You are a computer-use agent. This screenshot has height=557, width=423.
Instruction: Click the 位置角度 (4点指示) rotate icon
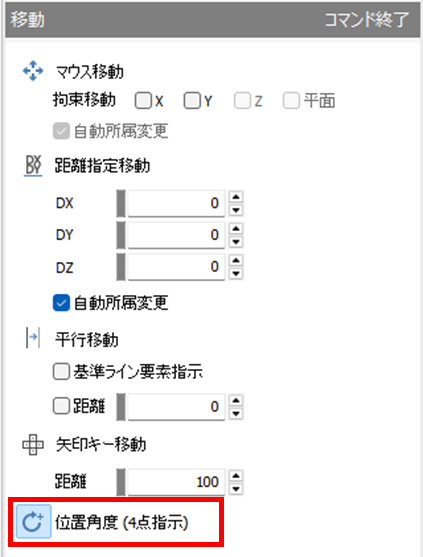coord(33,522)
